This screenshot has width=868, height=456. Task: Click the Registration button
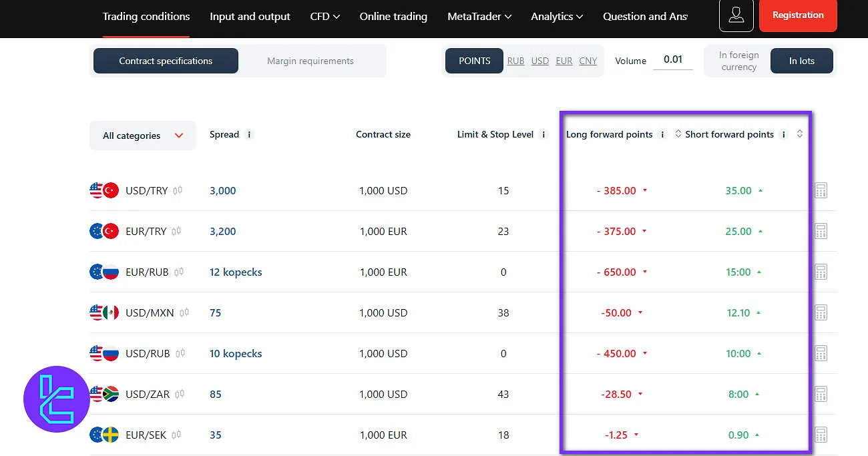798,14
